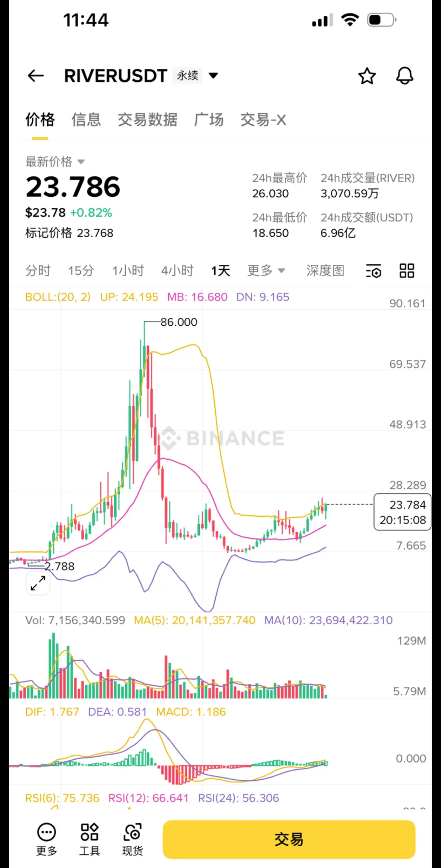Screen dimensions: 441x868
Task: Tap the MB: 16.680 band value
Action: coord(197,297)
